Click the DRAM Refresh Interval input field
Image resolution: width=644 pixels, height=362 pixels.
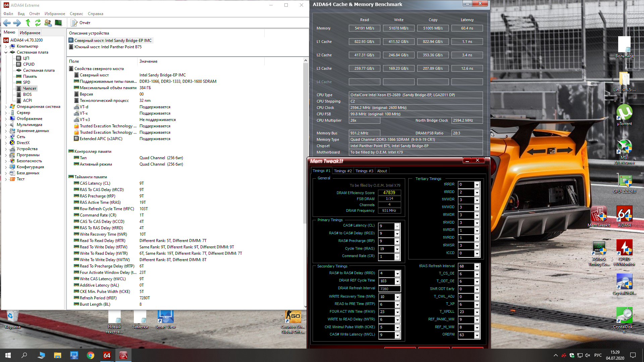click(389, 289)
